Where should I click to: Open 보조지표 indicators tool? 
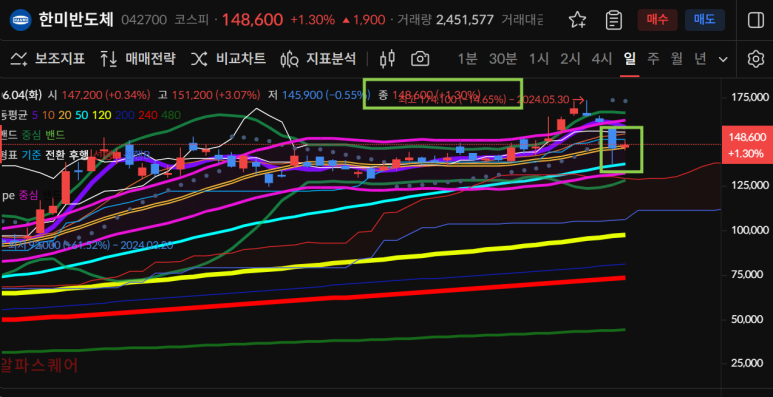pos(48,59)
